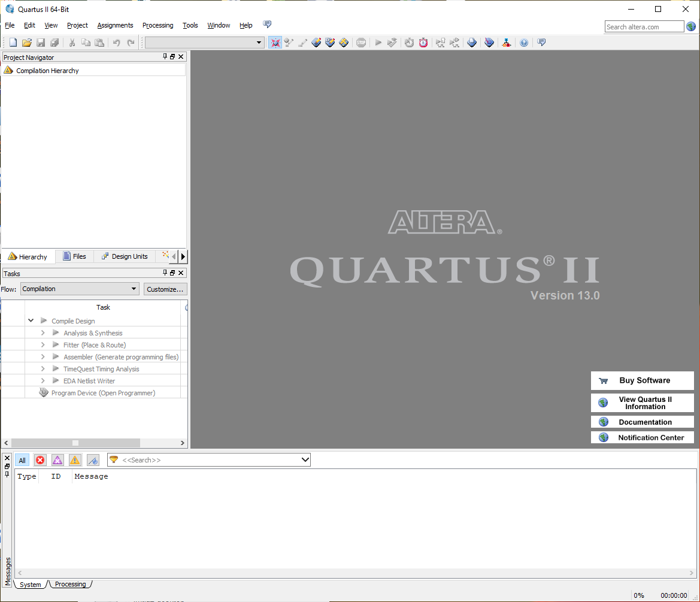The height and width of the screenshot is (602, 700).
Task: Open the Processing menu
Action: click(157, 25)
